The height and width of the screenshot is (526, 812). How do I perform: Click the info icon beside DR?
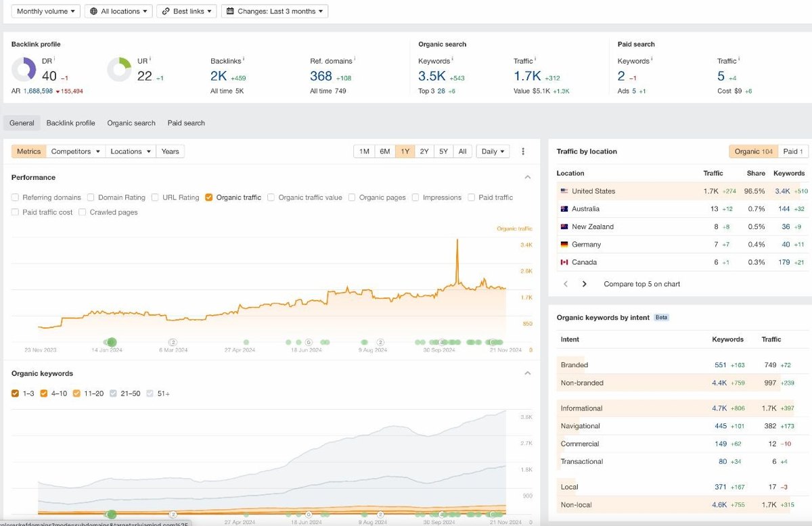55,59
